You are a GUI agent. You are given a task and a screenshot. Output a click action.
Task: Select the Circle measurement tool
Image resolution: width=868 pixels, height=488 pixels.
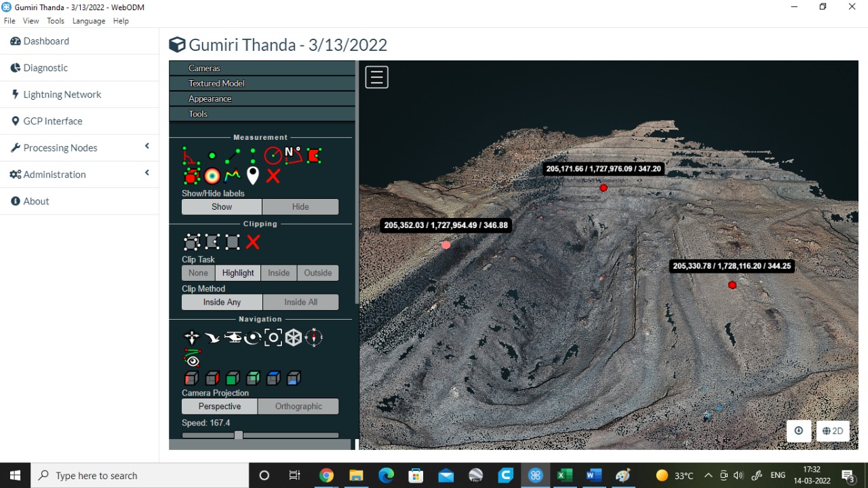273,155
